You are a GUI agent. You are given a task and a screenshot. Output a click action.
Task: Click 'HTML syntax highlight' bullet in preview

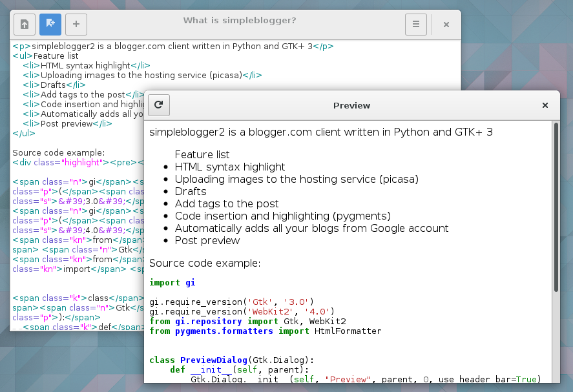coord(230,167)
